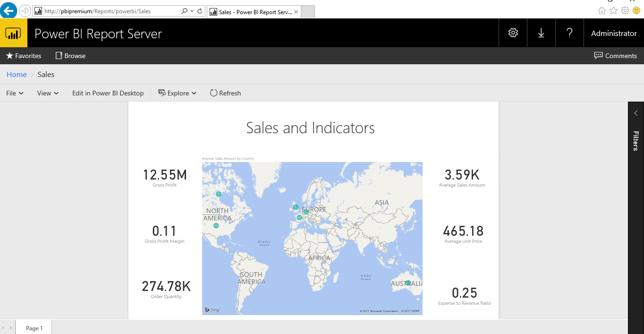Image resolution: width=644 pixels, height=334 pixels.
Task: Open help via the question mark icon
Action: pos(569,33)
